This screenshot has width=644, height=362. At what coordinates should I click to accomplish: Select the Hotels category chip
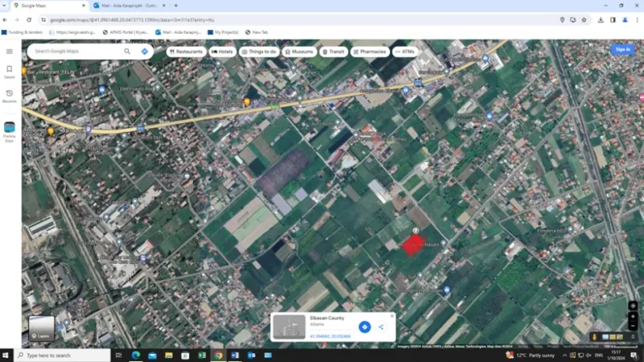pos(222,51)
